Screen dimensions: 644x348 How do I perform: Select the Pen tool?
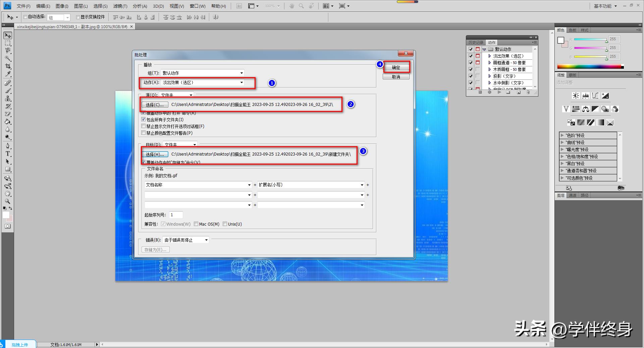coord(8,146)
